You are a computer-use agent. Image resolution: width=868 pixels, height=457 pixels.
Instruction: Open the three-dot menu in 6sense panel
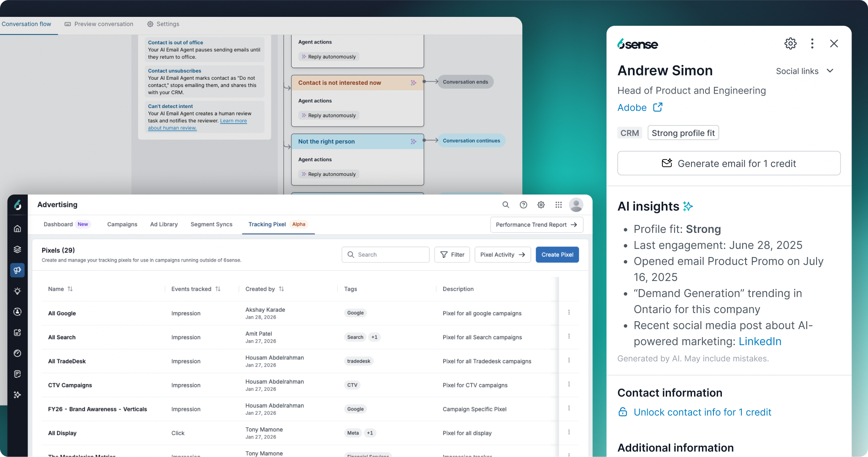pyautogui.click(x=812, y=43)
